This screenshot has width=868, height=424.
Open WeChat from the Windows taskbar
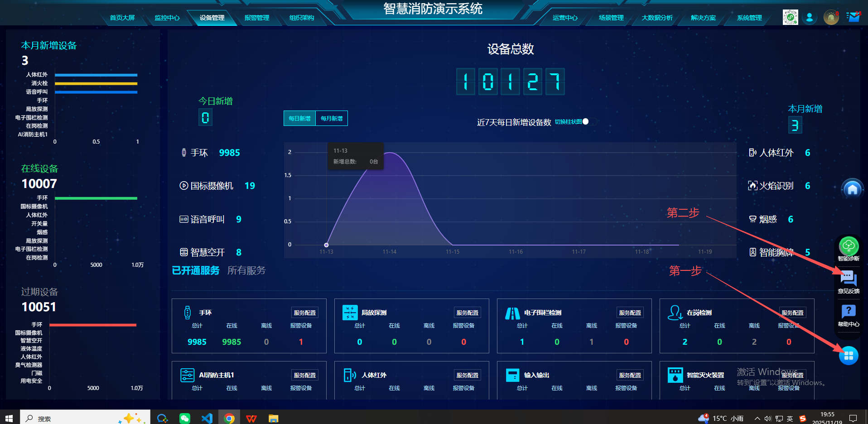tap(185, 418)
